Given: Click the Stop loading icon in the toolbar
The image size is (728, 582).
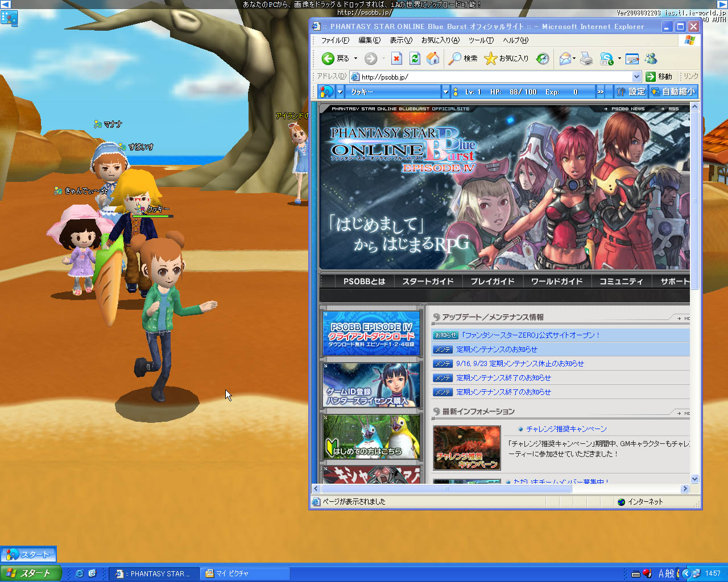Looking at the screenshot, I should pyautogui.click(x=397, y=59).
